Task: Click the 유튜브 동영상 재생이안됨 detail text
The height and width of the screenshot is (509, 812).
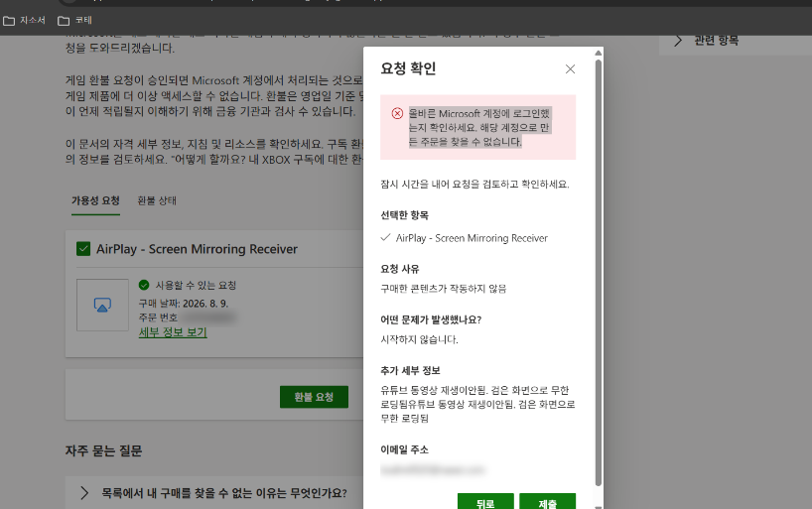Action: (477, 404)
